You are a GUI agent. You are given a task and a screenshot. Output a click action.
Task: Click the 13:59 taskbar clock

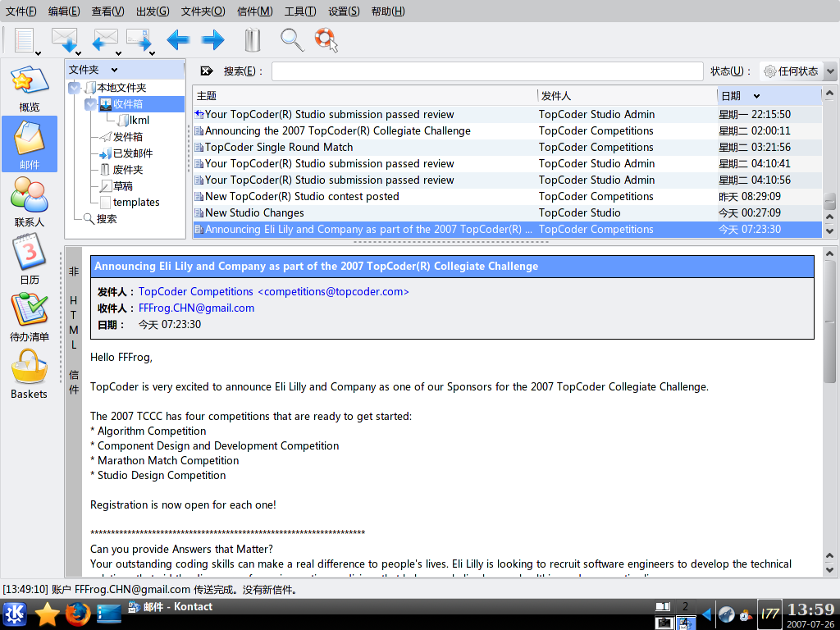pos(810,609)
